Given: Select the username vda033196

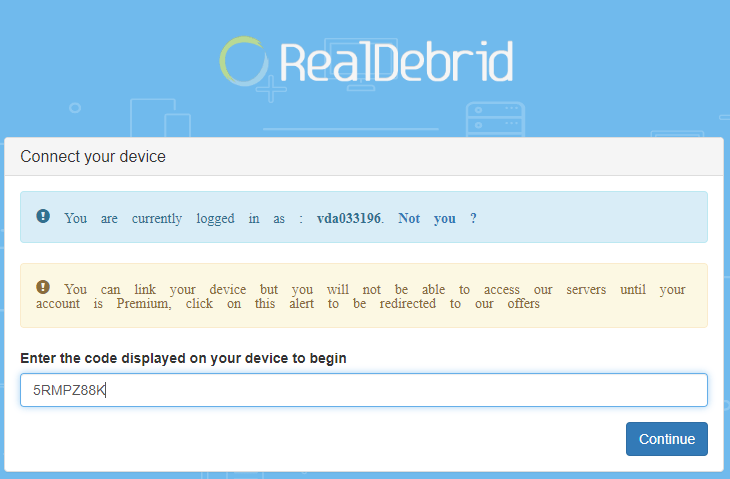Looking at the screenshot, I should coord(349,218).
